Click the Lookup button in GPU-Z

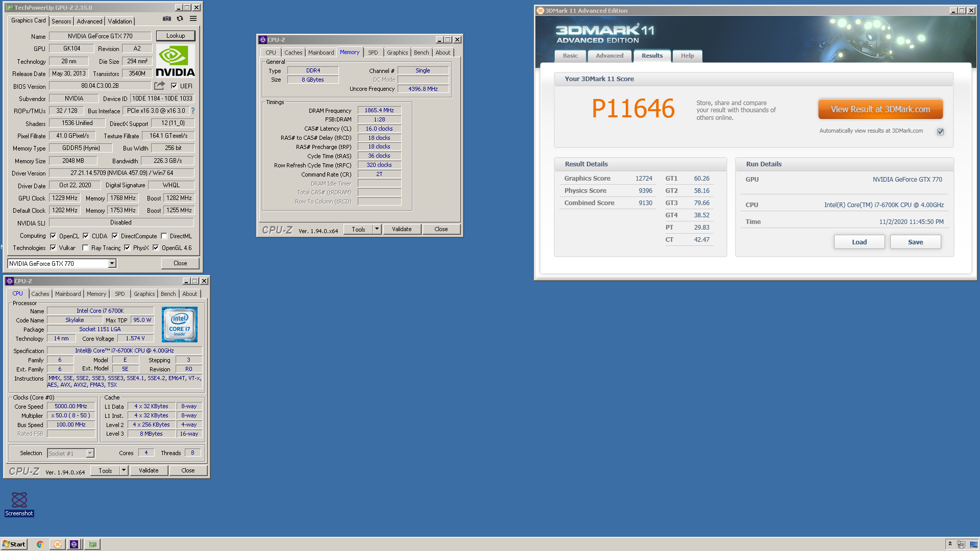[x=176, y=36]
